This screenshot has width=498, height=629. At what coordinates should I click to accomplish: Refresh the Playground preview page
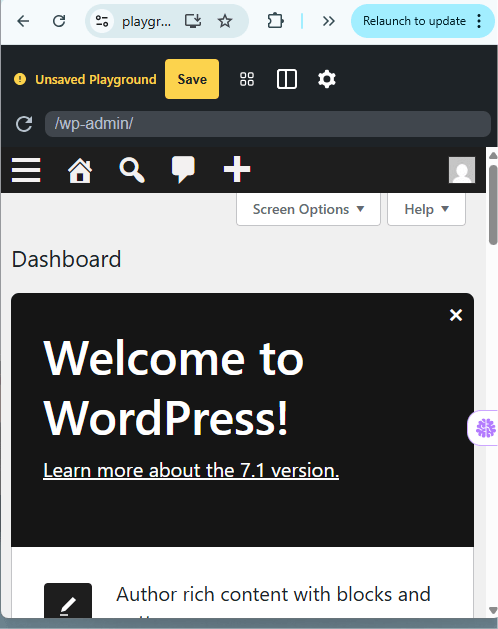[x=24, y=124]
